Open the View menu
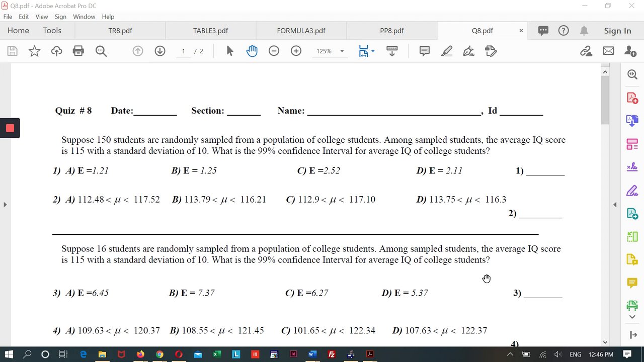 [42, 17]
